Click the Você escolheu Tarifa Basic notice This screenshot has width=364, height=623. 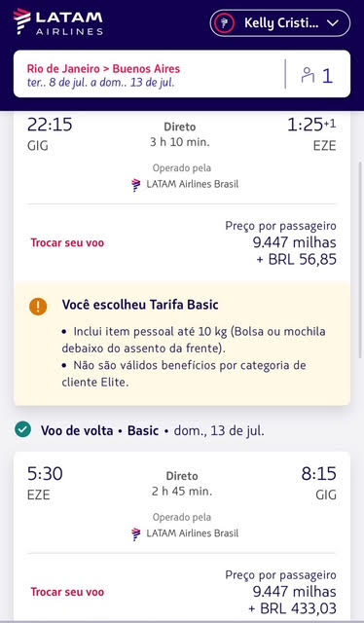tap(182, 344)
